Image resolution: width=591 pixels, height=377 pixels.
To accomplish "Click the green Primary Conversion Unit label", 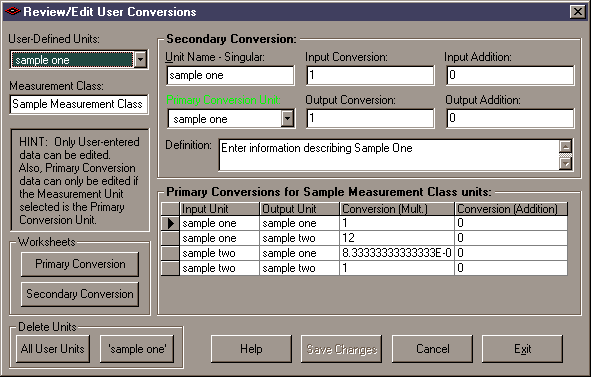I will [223, 100].
